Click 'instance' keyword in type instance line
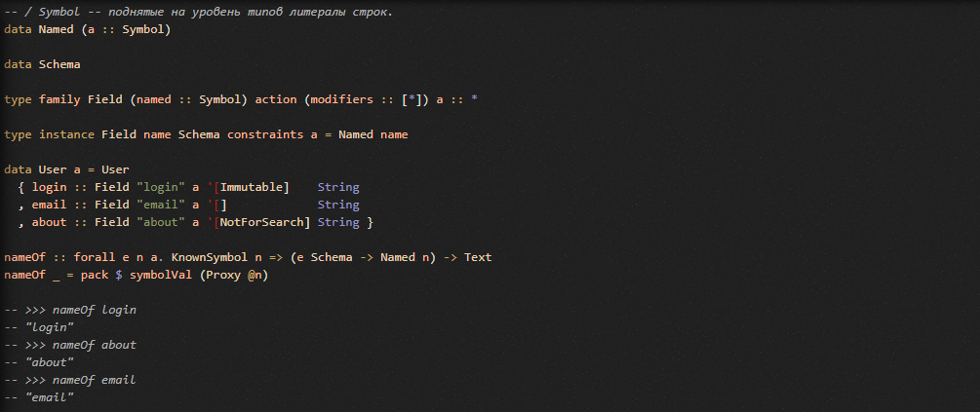 (x=66, y=134)
